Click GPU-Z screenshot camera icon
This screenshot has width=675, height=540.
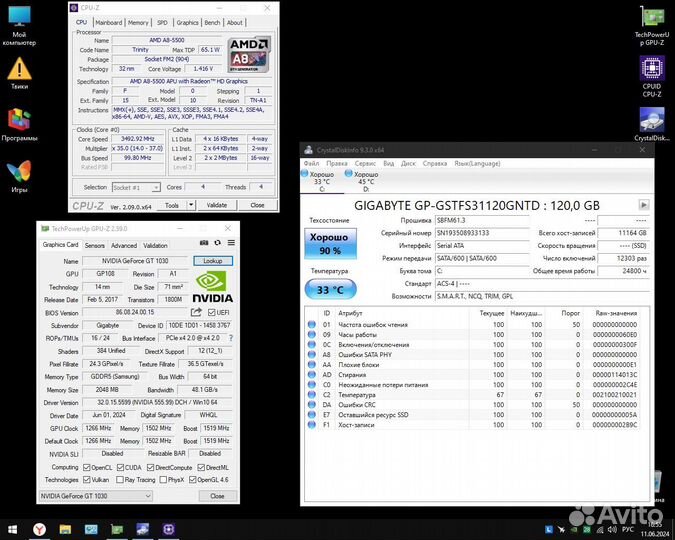point(204,244)
